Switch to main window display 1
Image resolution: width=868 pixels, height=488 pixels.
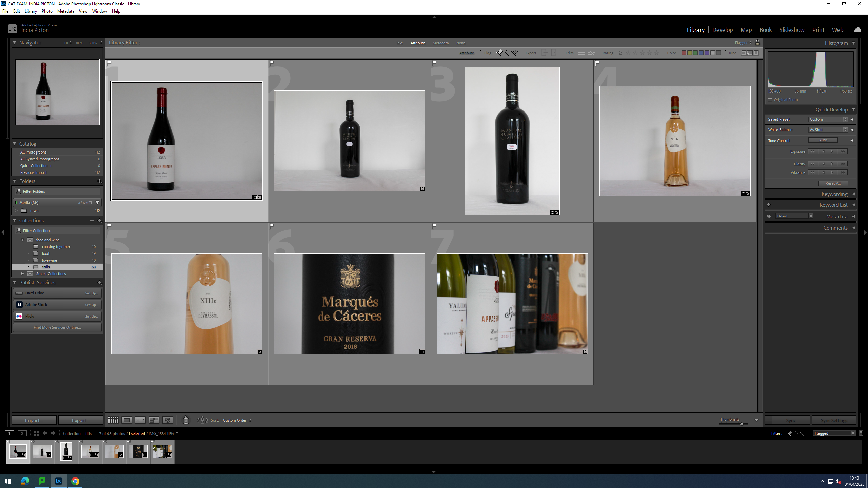pyautogui.click(x=10, y=433)
